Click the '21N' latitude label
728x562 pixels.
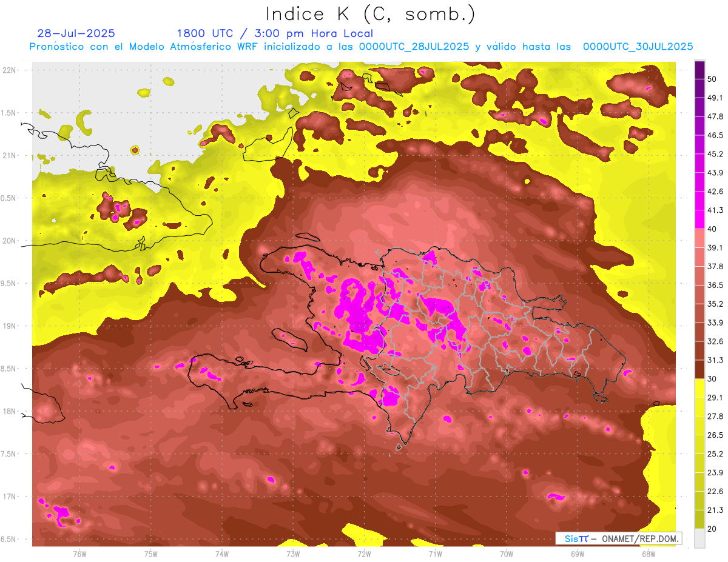coord(10,155)
